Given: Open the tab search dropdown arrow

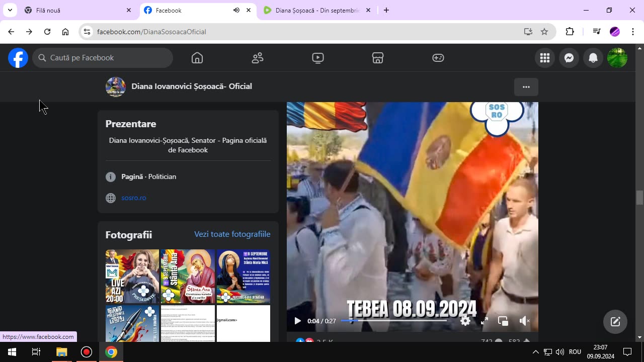Looking at the screenshot, I should (10, 10).
